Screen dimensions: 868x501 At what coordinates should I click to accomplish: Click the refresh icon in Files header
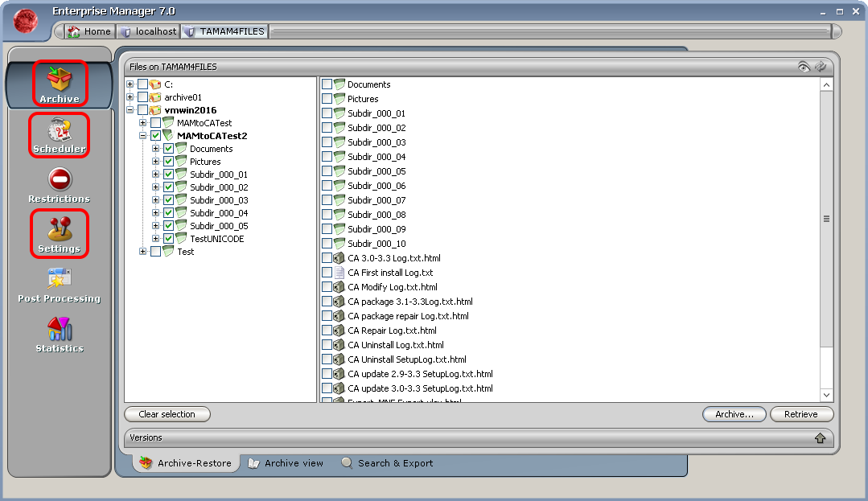click(x=821, y=67)
